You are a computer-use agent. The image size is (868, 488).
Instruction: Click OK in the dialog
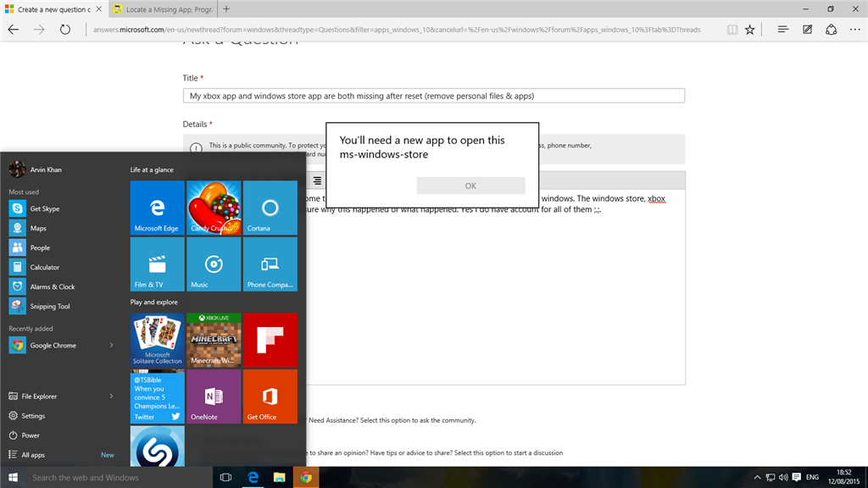pyautogui.click(x=470, y=186)
